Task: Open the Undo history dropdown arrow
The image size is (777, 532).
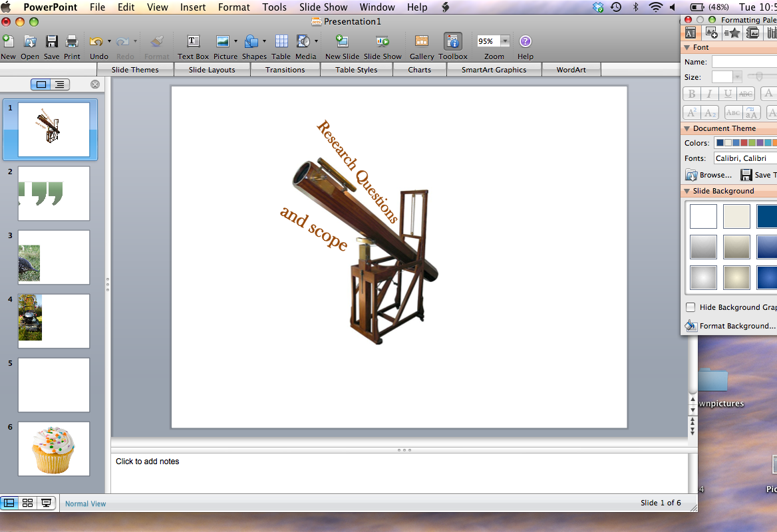Action: click(109, 42)
